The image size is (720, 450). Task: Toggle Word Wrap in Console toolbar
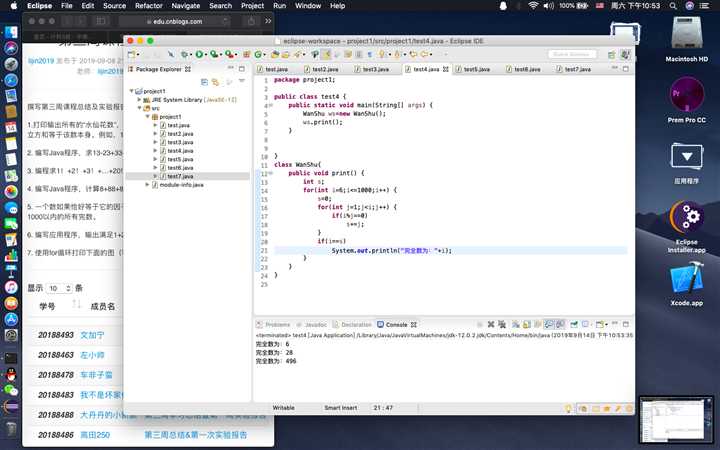tap(538, 324)
